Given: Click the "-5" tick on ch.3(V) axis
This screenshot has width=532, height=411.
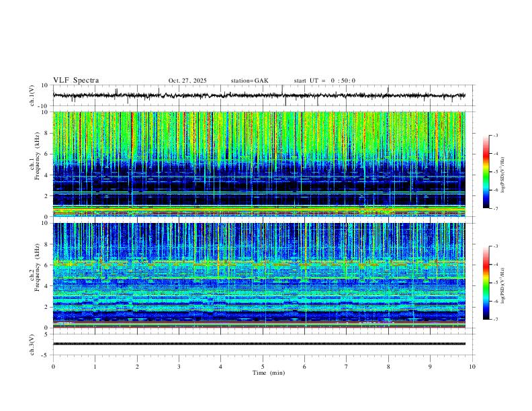Looking at the screenshot, I should coord(46,355).
